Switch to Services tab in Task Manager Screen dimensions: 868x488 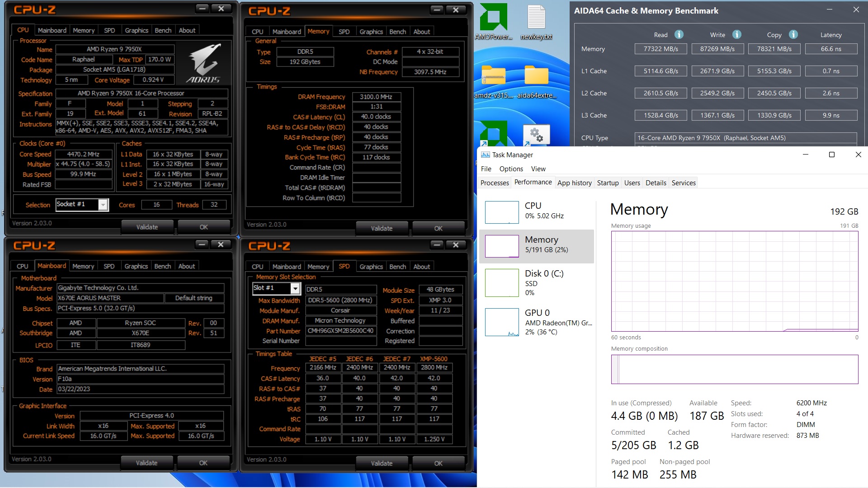pyautogui.click(x=684, y=183)
